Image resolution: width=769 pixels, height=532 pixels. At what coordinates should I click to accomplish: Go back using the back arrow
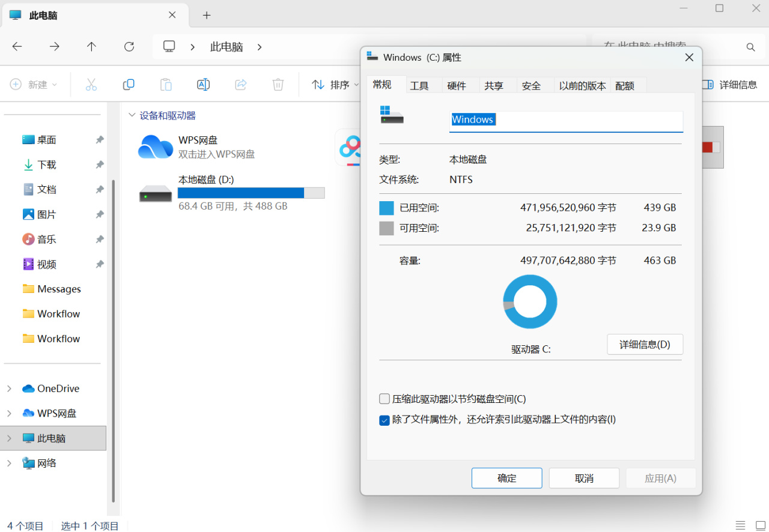pyautogui.click(x=17, y=46)
